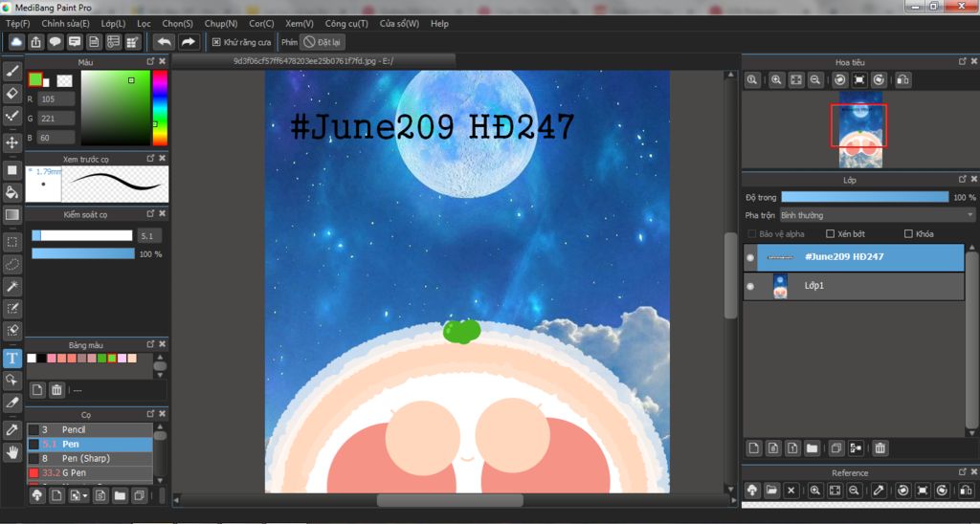Select the Fill rectangle shape tool
This screenshot has width=980, height=524.
pos(12,170)
